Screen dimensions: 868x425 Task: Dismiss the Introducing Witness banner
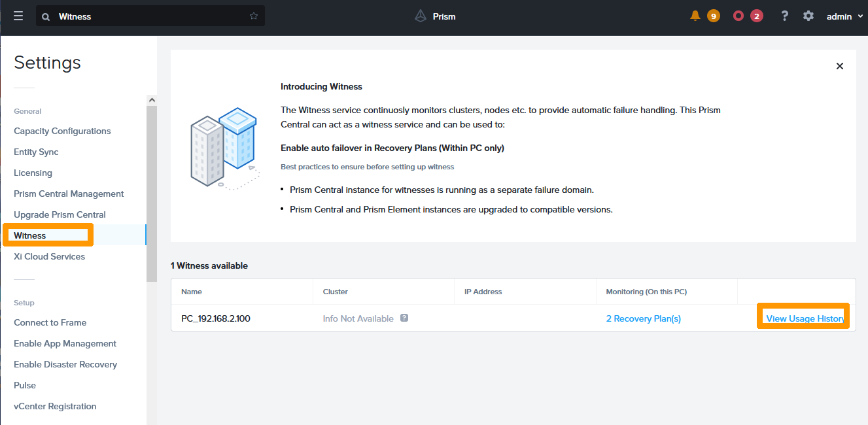840,66
